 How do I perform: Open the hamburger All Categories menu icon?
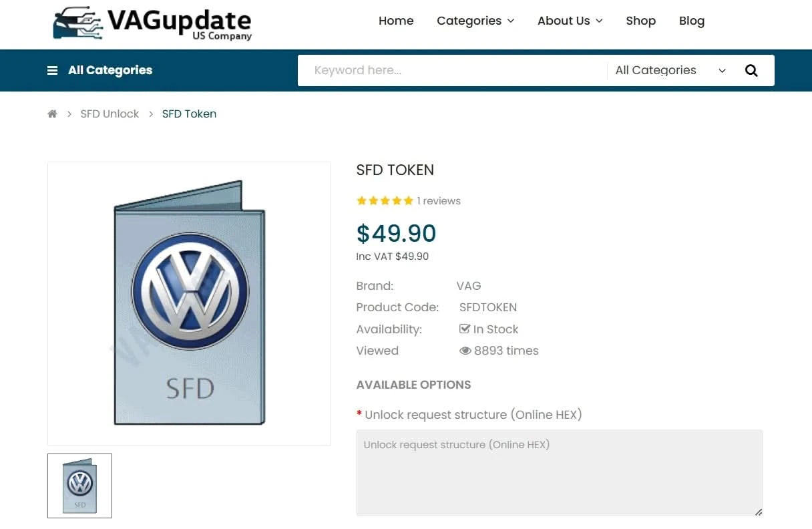[x=52, y=70]
